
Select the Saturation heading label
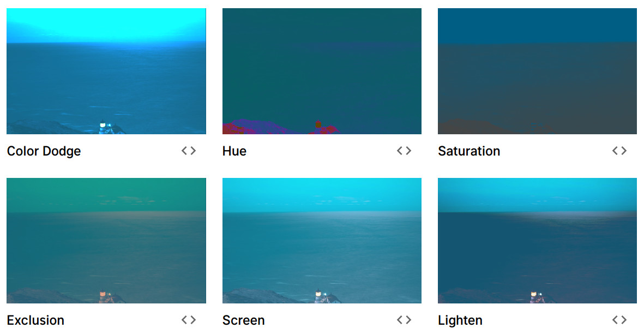(469, 151)
